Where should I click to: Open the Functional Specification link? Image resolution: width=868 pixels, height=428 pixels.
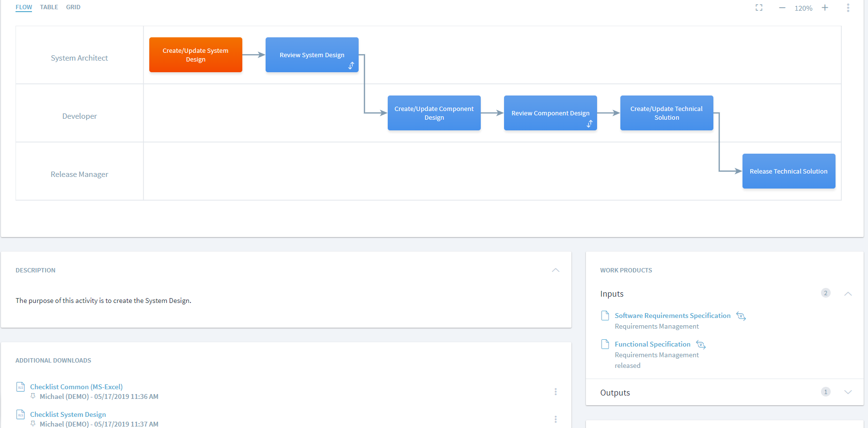pos(652,344)
